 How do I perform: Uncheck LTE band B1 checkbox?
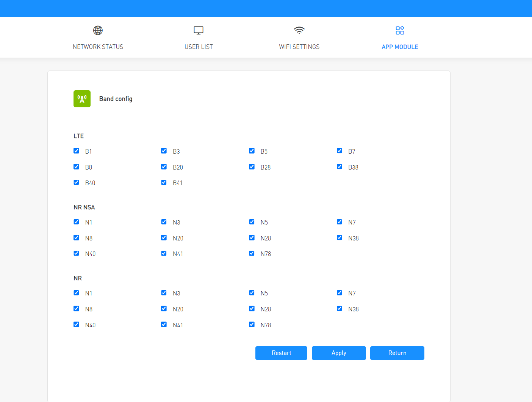pyautogui.click(x=76, y=151)
